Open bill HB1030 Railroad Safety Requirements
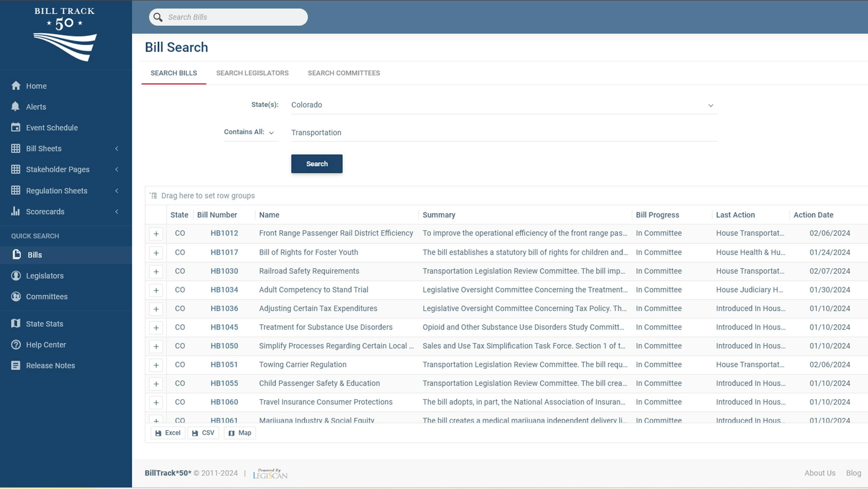 point(224,271)
